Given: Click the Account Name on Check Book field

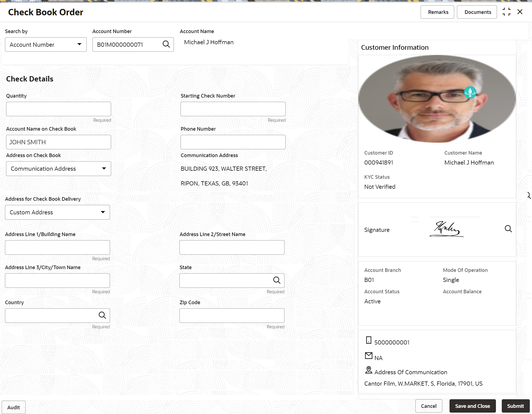Looking at the screenshot, I should (x=59, y=142).
